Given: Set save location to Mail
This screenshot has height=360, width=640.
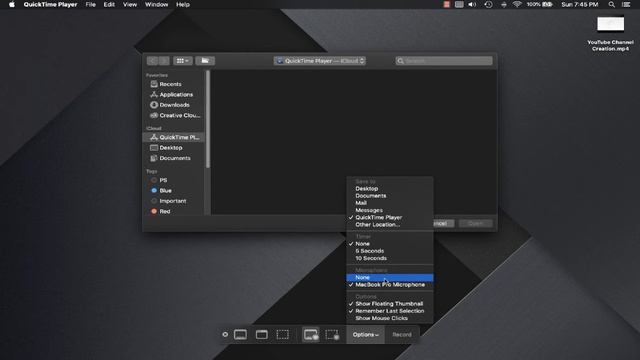Looking at the screenshot, I should (x=389, y=203).
